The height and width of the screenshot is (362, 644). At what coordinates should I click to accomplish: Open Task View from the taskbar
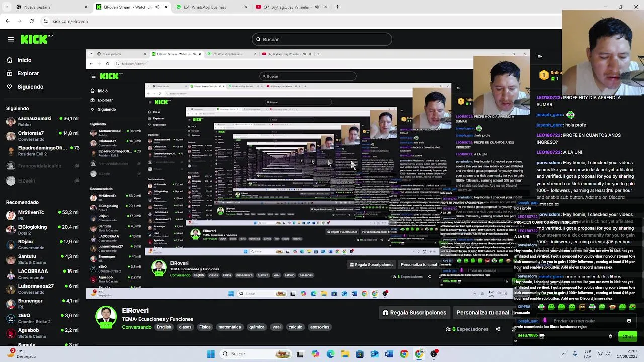click(x=300, y=354)
